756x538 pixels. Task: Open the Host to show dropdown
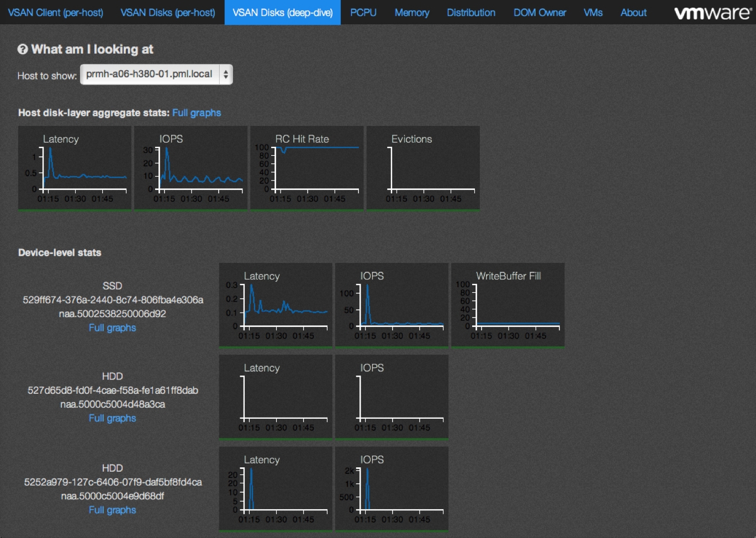point(156,74)
